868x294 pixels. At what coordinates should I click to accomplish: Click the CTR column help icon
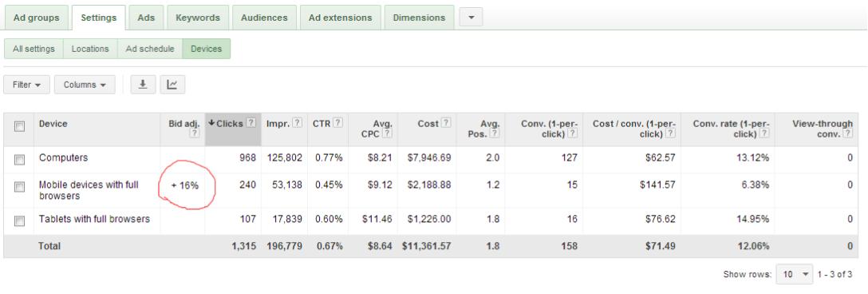[x=337, y=123]
